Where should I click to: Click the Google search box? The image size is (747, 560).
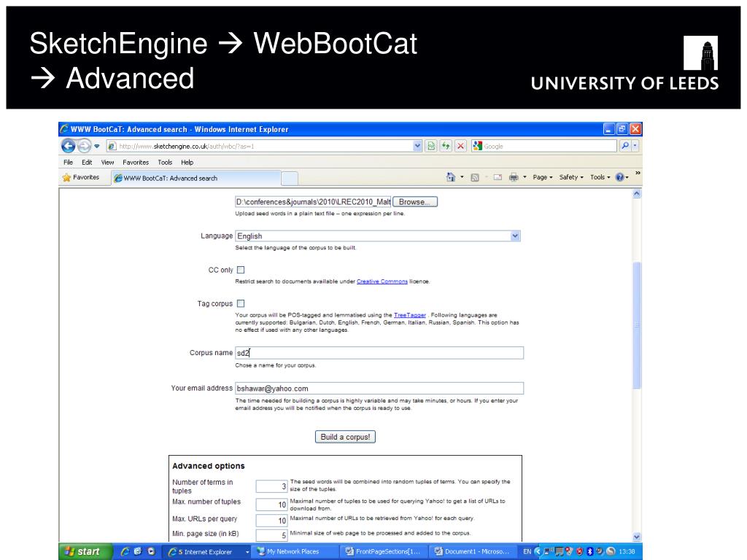point(544,146)
